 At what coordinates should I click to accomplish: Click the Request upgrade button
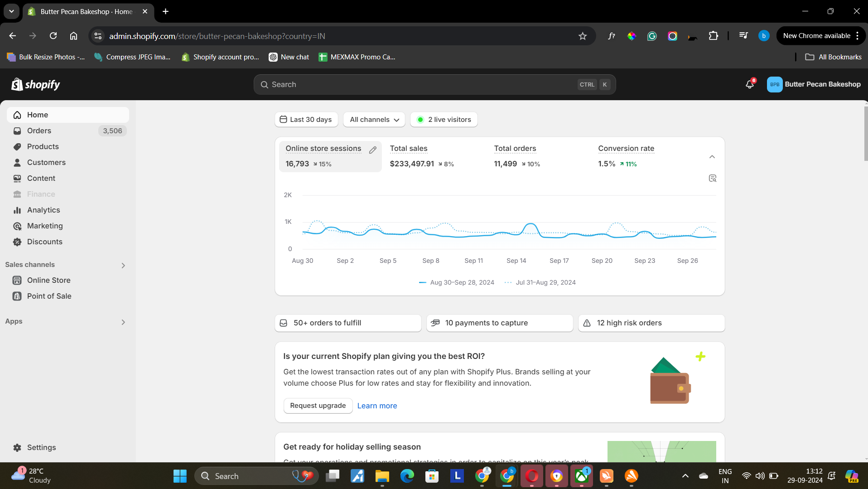[318, 406]
